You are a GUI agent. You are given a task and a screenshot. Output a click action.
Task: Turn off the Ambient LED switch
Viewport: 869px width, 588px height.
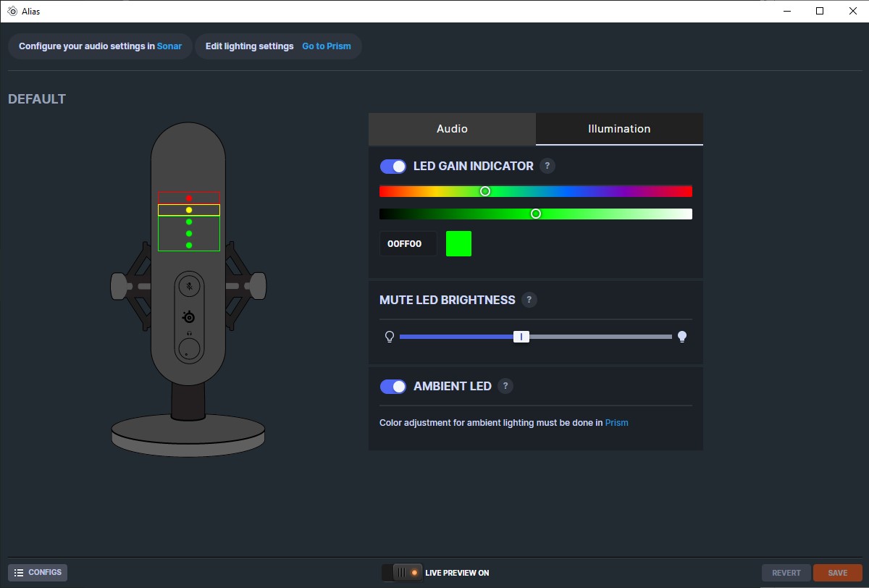pos(393,387)
